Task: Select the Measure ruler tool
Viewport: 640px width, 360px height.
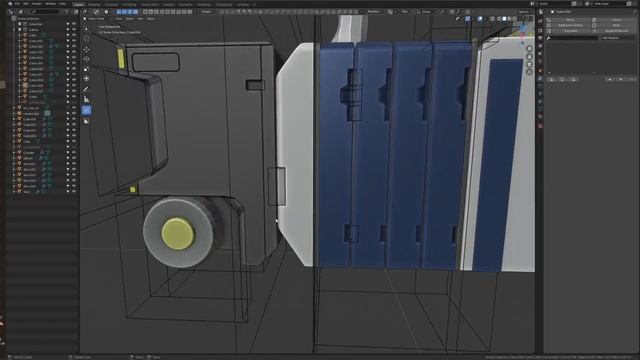Action: (x=86, y=99)
